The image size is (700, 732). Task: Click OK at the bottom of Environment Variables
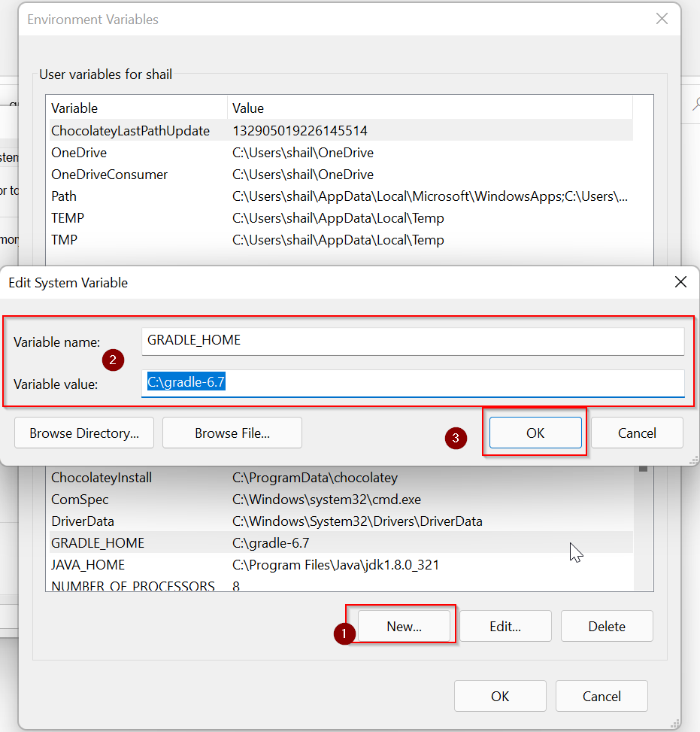[x=499, y=695]
